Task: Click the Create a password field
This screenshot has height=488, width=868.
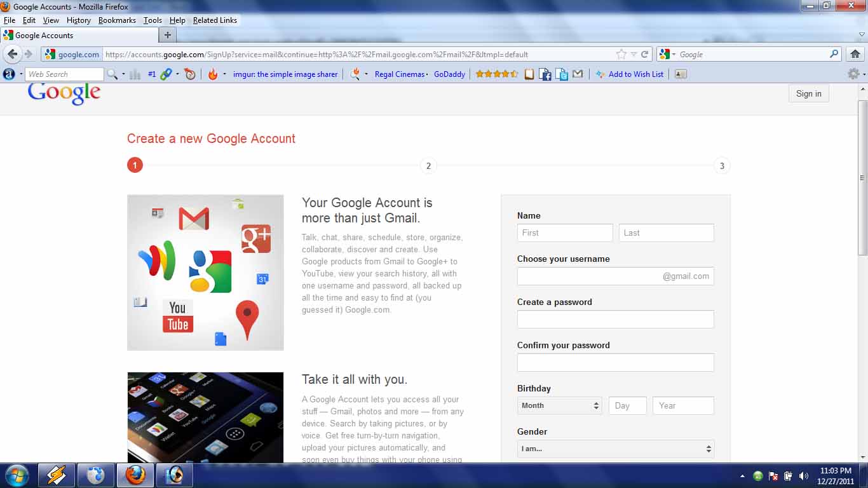Action: pyautogui.click(x=616, y=320)
